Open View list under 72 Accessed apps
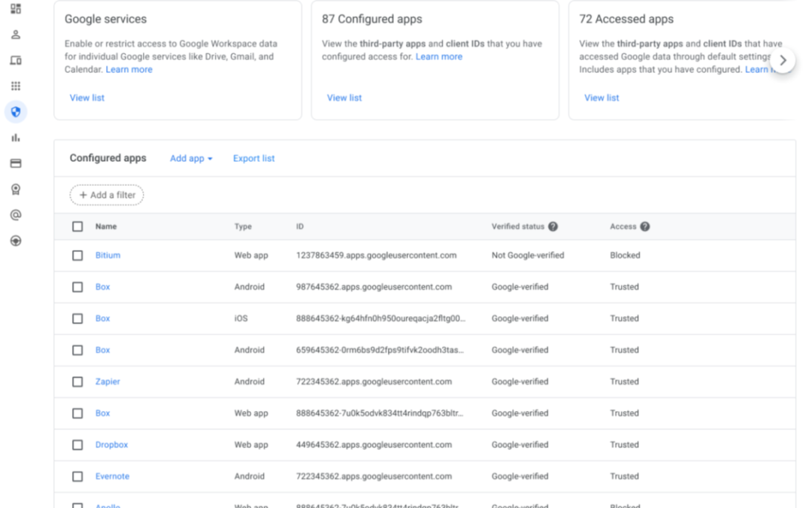Screen dimensions: 812x508 click(601, 98)
